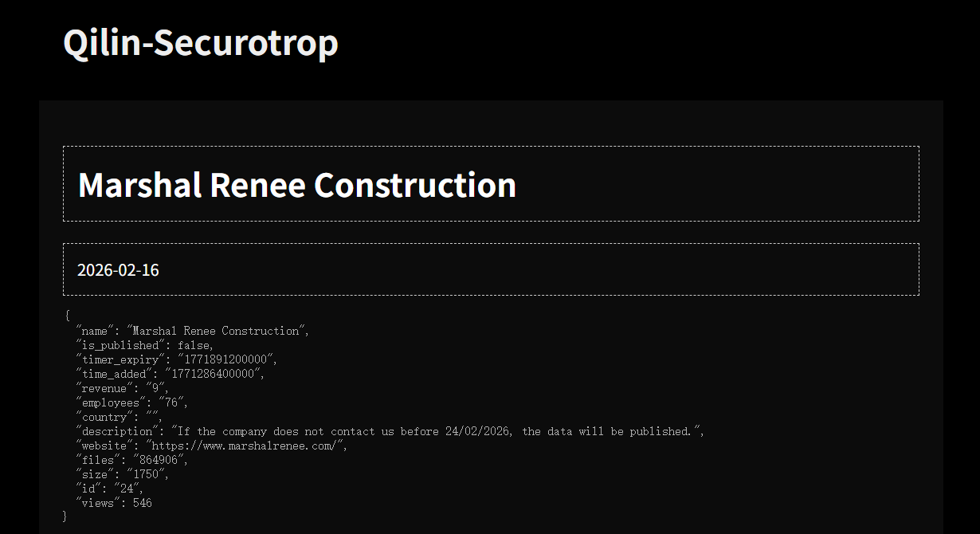Select the Marshal Renee Construction heading
Screen dimensions: 980x534
[x=297, y=185]
